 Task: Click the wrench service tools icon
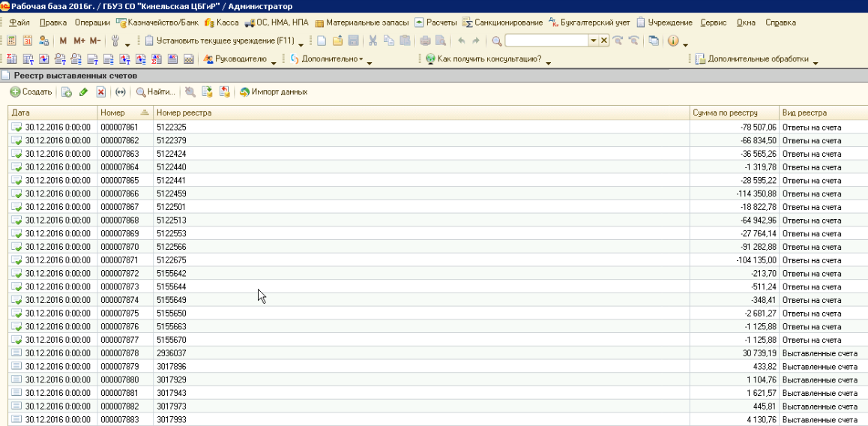tap(115, 40)
